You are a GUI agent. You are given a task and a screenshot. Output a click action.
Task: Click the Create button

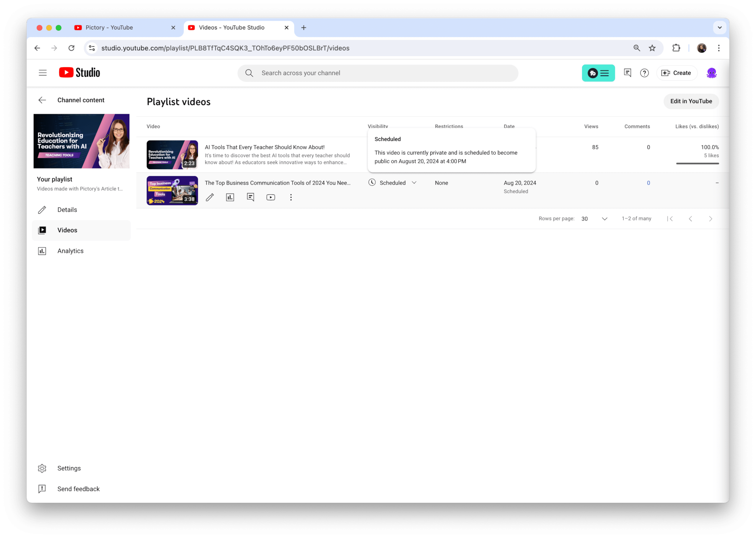(x=677, y=73)
